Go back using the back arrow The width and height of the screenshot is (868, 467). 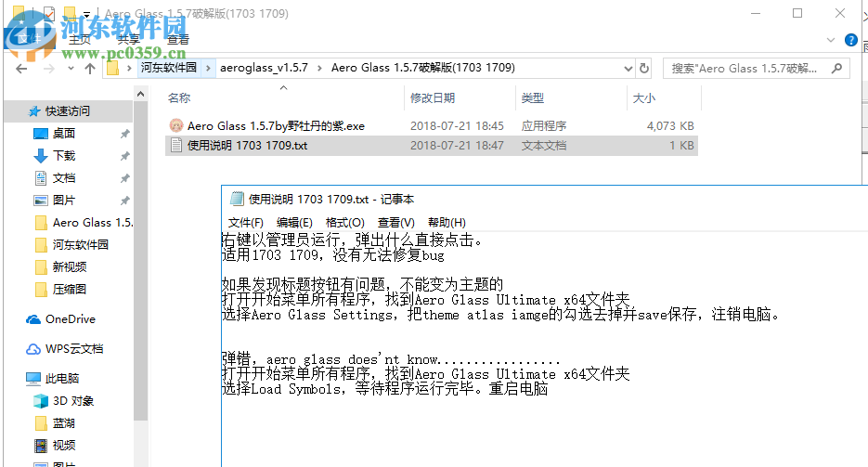pyautogui.click(x=21, y=69)
